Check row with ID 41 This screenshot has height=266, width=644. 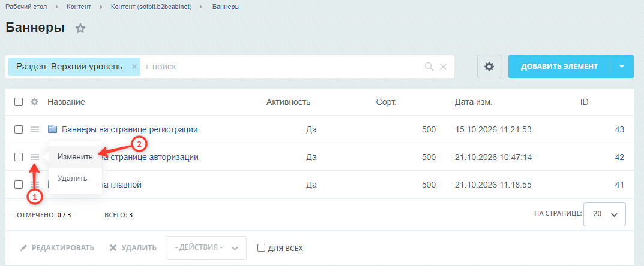coord(19,185)
